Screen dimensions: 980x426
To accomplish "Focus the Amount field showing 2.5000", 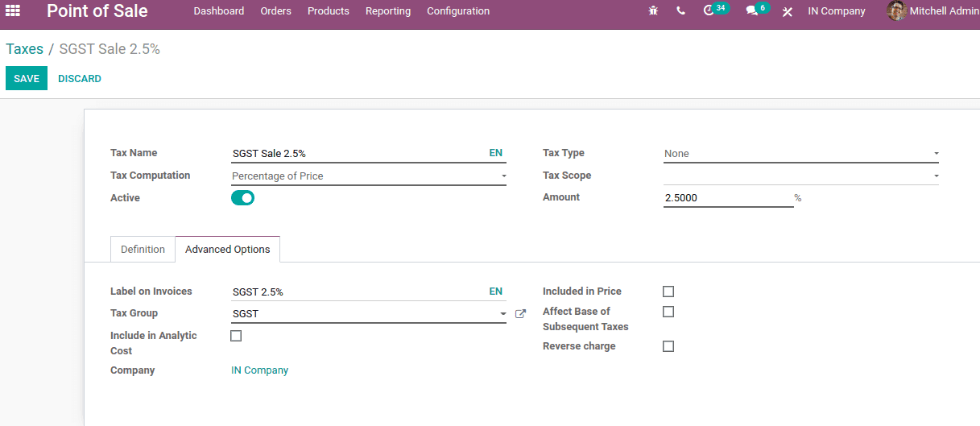I will click(729, 197).
